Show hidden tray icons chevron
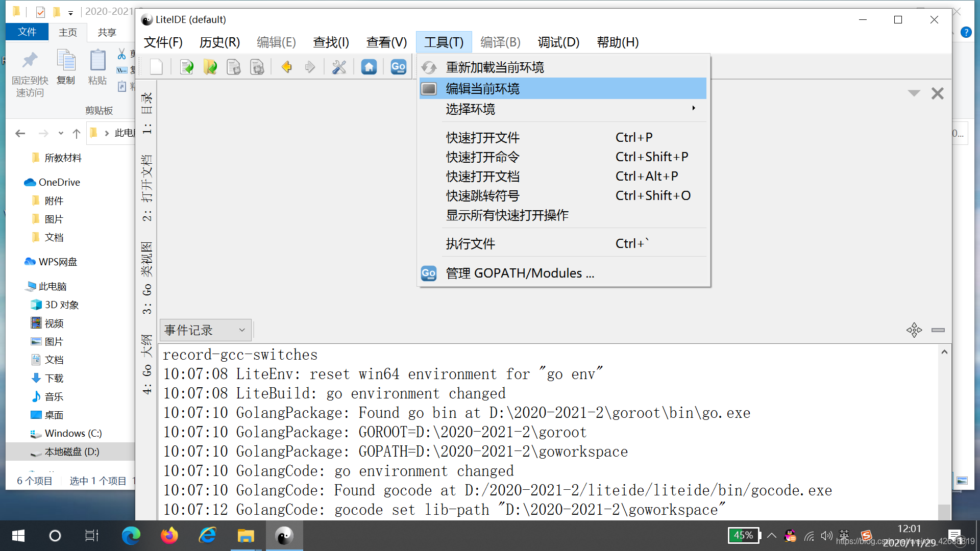Image resolution: width=980 pixels, height=551 pixels. (772, 536)
